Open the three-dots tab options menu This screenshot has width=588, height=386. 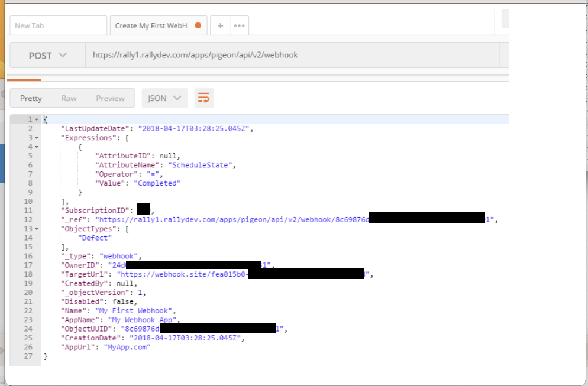click(239, 26)
